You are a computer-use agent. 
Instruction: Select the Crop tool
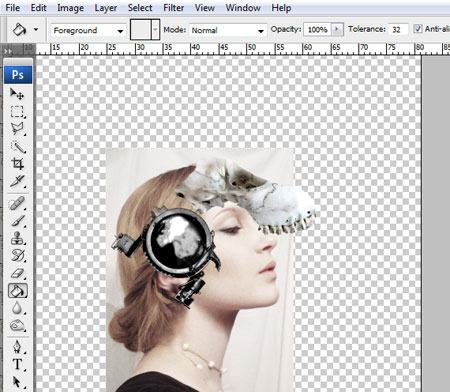(x=17, y=164)
